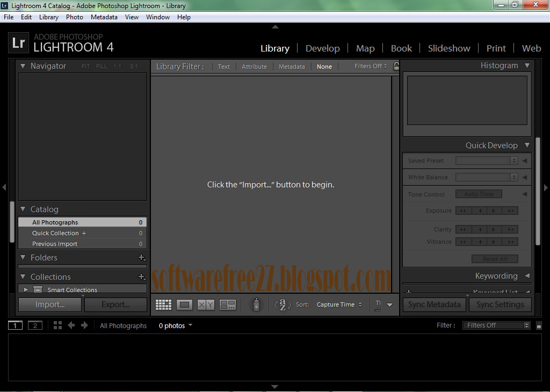Open filmstrip Filter Filters Off dropdown
Image resolution: width=550 pixels, height=392 pixels.
(496, 325)
